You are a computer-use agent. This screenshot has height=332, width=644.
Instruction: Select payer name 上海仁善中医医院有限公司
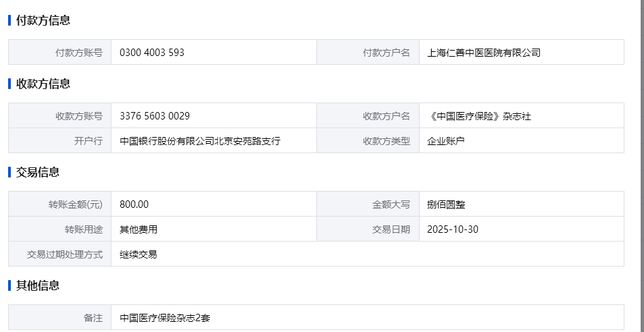484,53
